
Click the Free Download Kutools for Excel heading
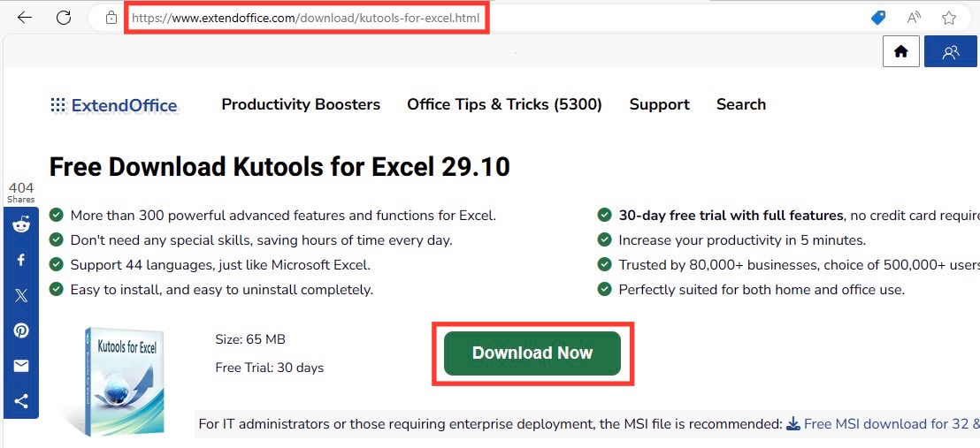(279, 168)
